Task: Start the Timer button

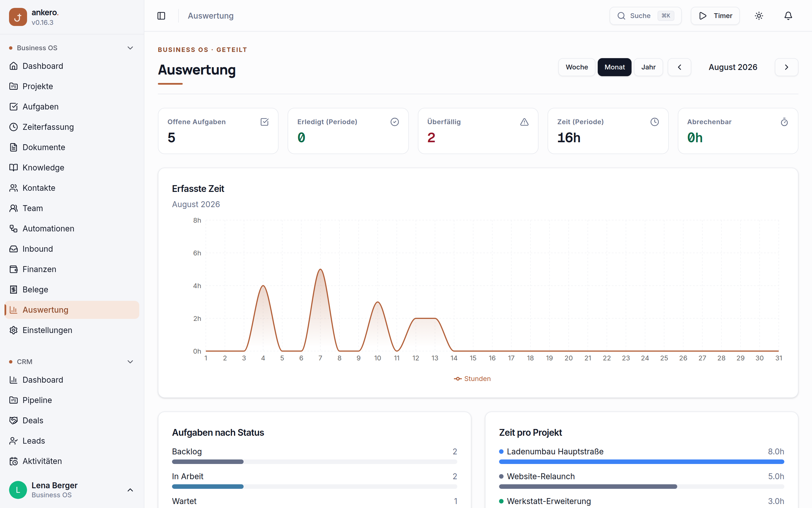Action: (715, 16)
